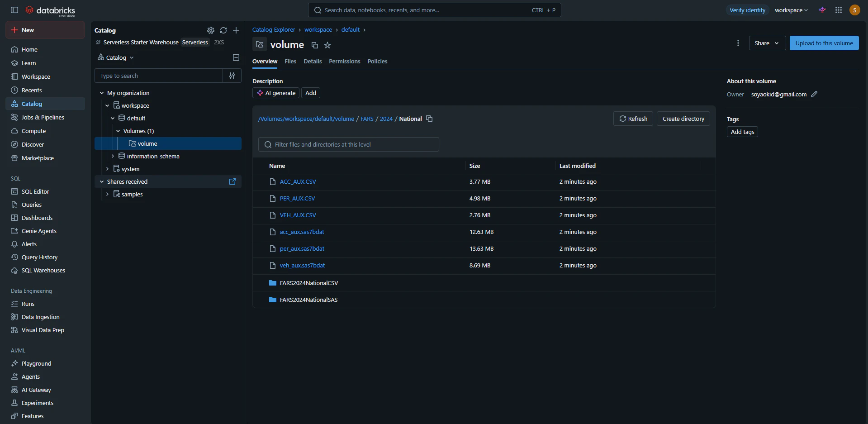Viewport: 868px width, 424px height.
Task: Collapse all catalog tree nodes icon
Action: 236,57
